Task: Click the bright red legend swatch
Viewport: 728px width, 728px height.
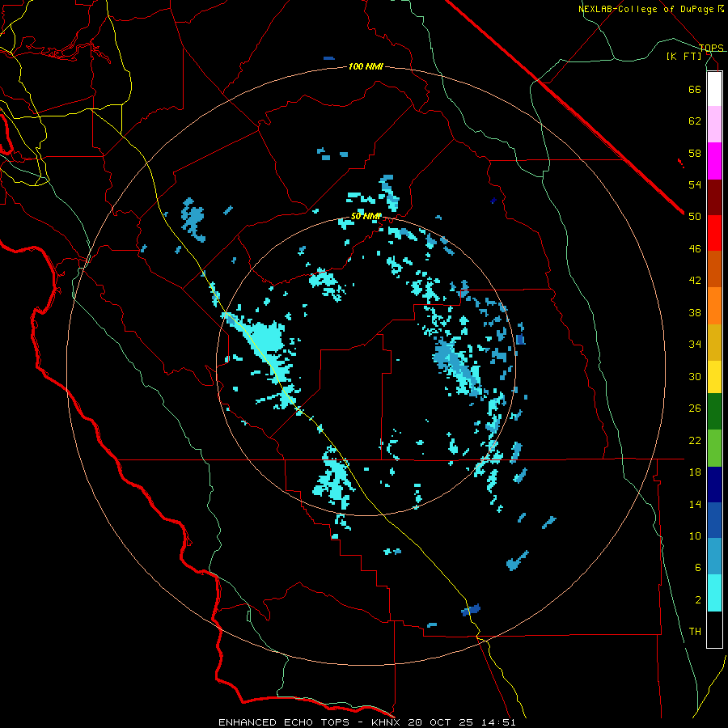Action: point(714,233)
